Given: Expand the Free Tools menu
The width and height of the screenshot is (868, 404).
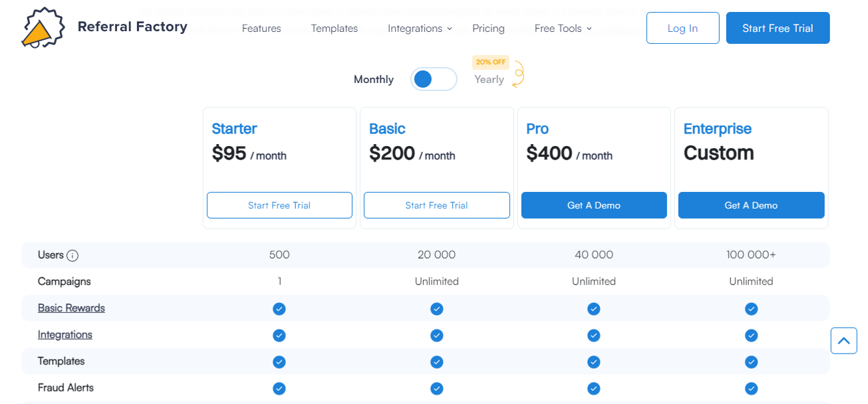Looking at the screenshot, I should click(563, 28).
